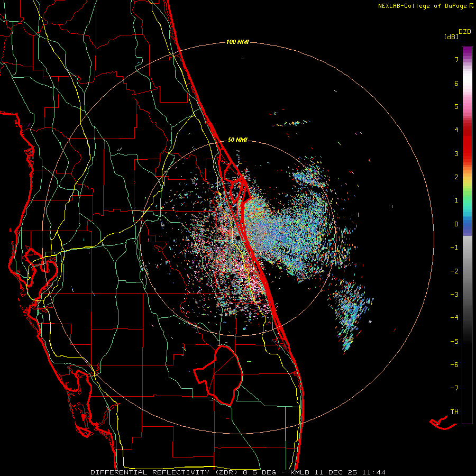Click the 6 value on the color scale
Image resolution: width=476 pixels, height=476 pixels.
[456, 83]
